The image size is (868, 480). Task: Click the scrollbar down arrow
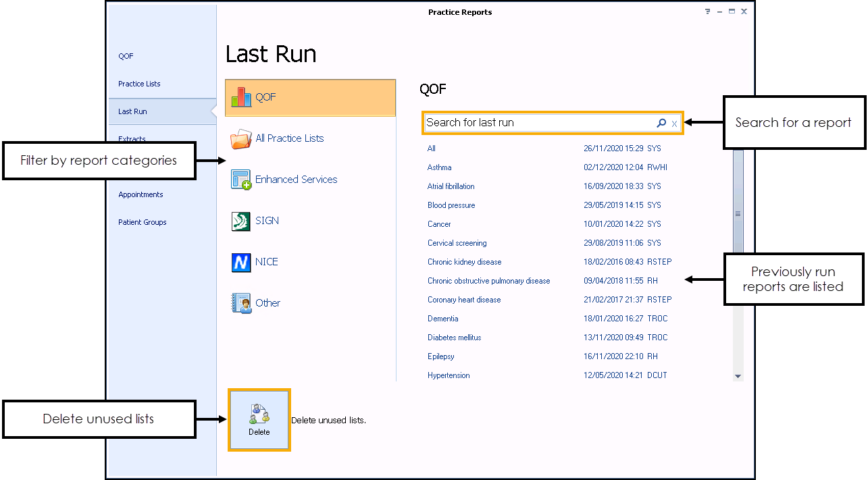point(738,376)
